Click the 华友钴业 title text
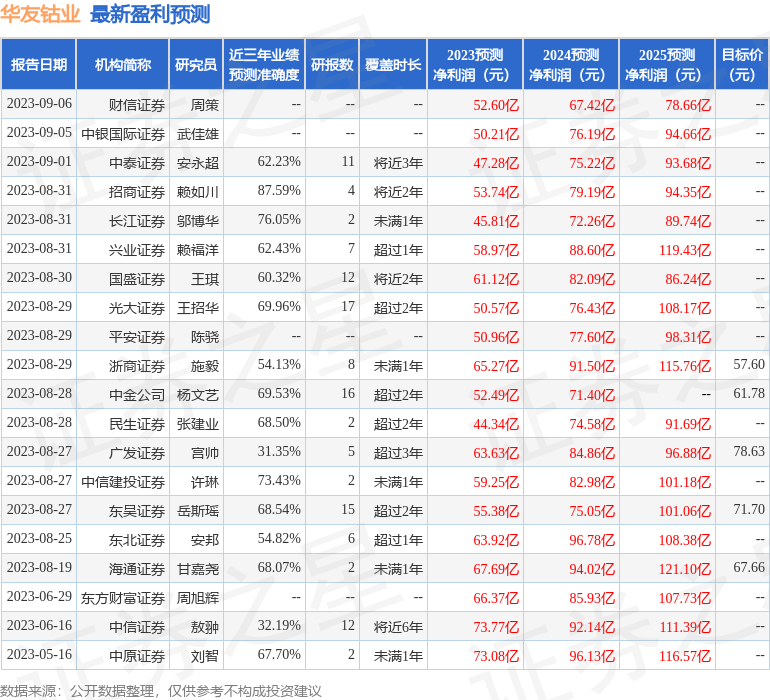Screen dimensions: 770x700 (40, 14)
